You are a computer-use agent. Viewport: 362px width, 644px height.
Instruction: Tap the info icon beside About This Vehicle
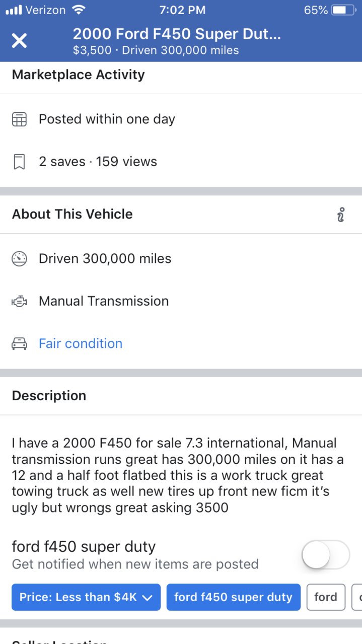pos(341,214)
